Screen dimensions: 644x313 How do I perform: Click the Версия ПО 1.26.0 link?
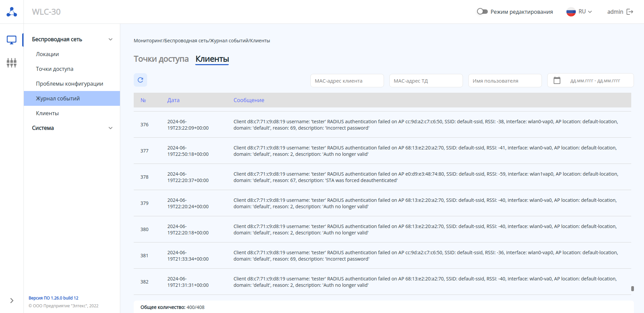point(53,298)
